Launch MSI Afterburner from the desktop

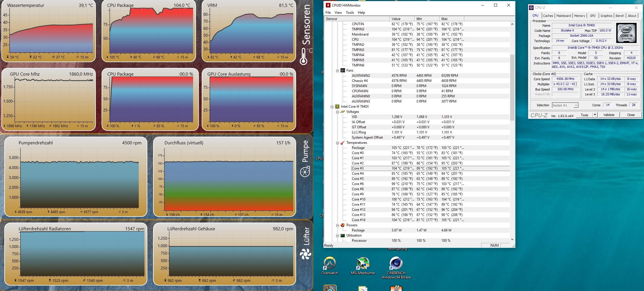point(363,266)
